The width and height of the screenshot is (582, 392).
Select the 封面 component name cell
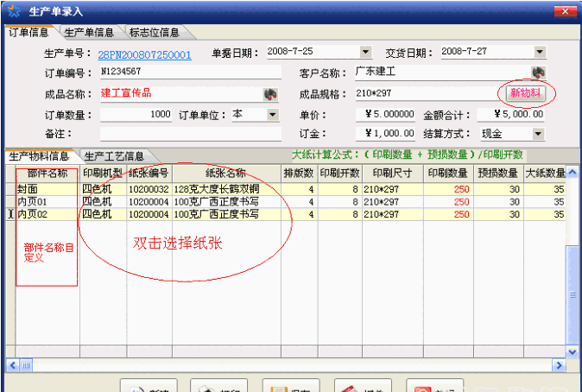pyautogui.click(x=47, y=189)
